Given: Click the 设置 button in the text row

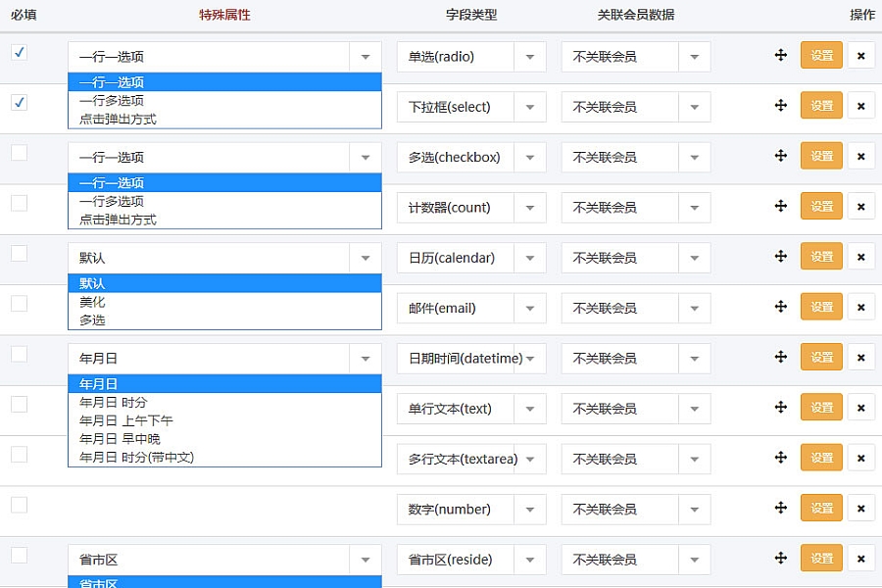Looking at the screenshot, I should tap(821, 408).
